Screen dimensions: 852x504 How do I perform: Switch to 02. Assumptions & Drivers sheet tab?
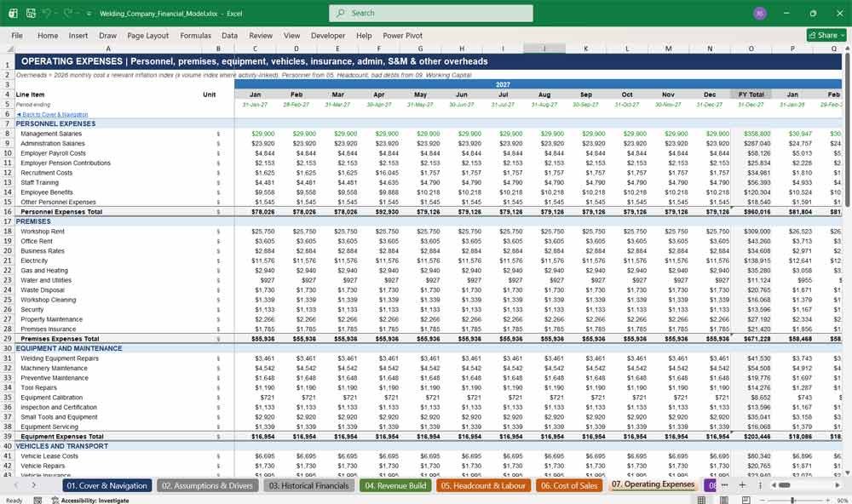coord(207,485)
